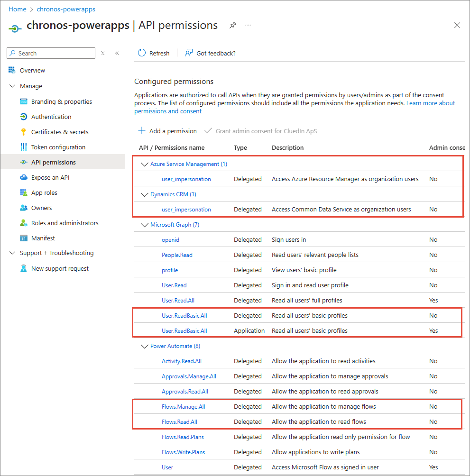Open the Expose an API section
Viewport: 470px width, 476px height.
click(x=49, y=177)
